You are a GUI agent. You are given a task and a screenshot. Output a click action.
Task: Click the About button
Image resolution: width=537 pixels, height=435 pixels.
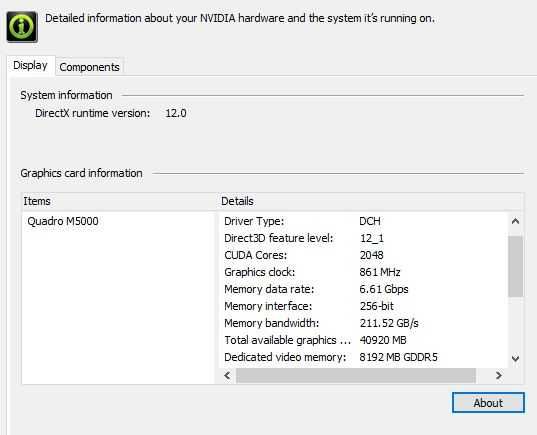[x=488, y=403]
